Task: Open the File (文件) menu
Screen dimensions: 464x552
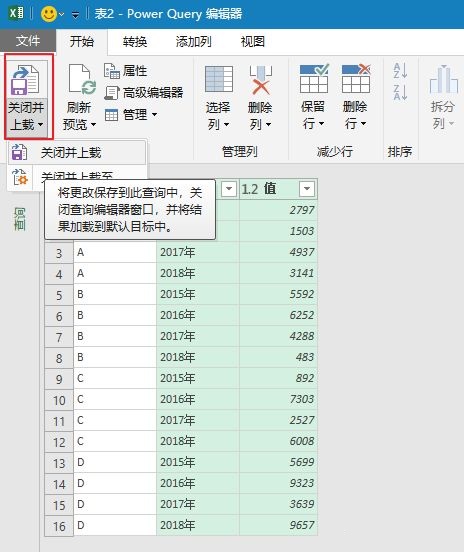Action: [28, 41]
